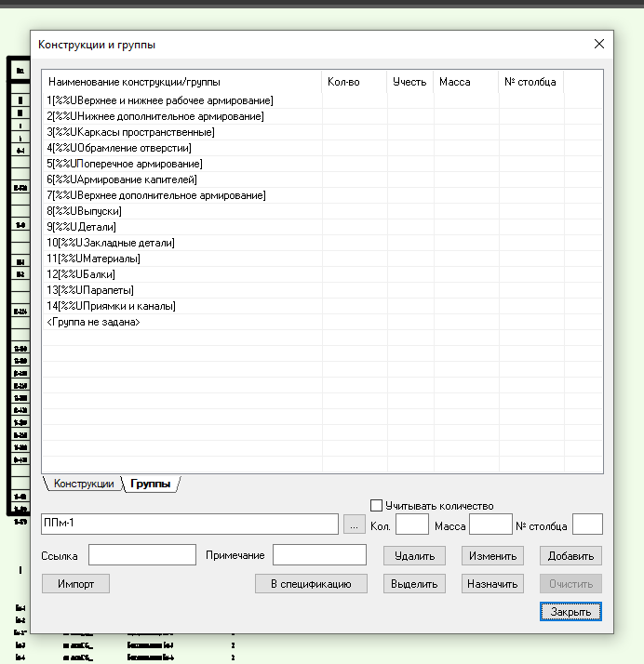Focus the Кол. input field
This screenshot has height=664, width=644.
coord(412,524)
